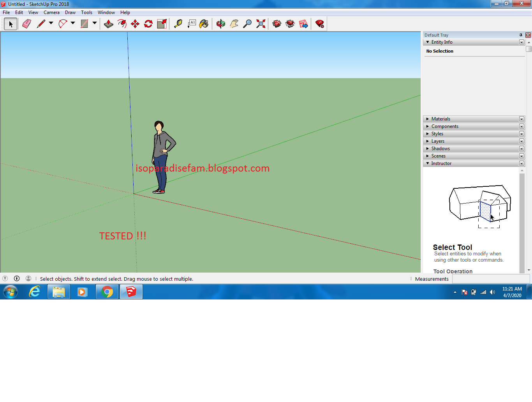The width and height of the screenshot is (532, 402).
Task: Select the Text label tool
Action: coord(191,24)
